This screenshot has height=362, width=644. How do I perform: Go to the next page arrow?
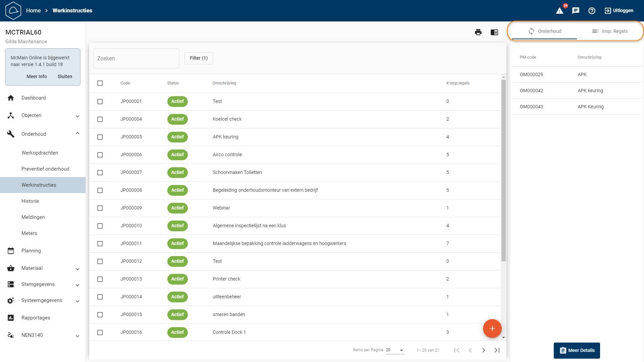coord(484,350)
